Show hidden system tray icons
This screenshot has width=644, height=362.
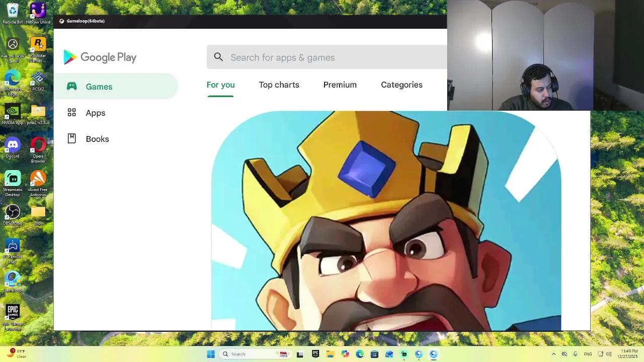tap(553, 354)
